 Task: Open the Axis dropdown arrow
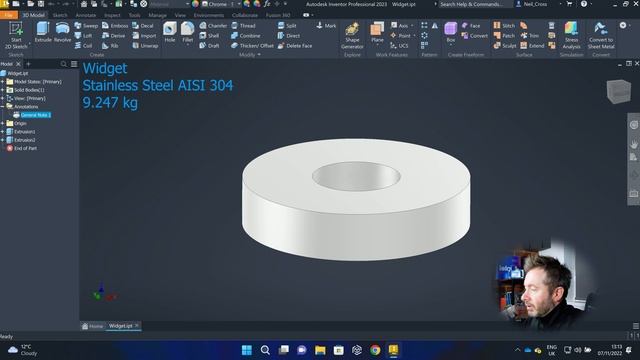coord(412,26)
